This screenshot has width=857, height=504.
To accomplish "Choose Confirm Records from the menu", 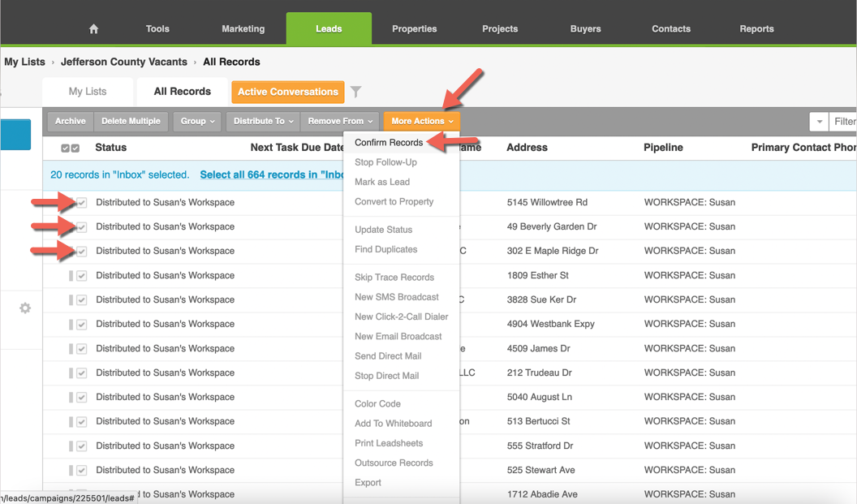I will [389, 143].
